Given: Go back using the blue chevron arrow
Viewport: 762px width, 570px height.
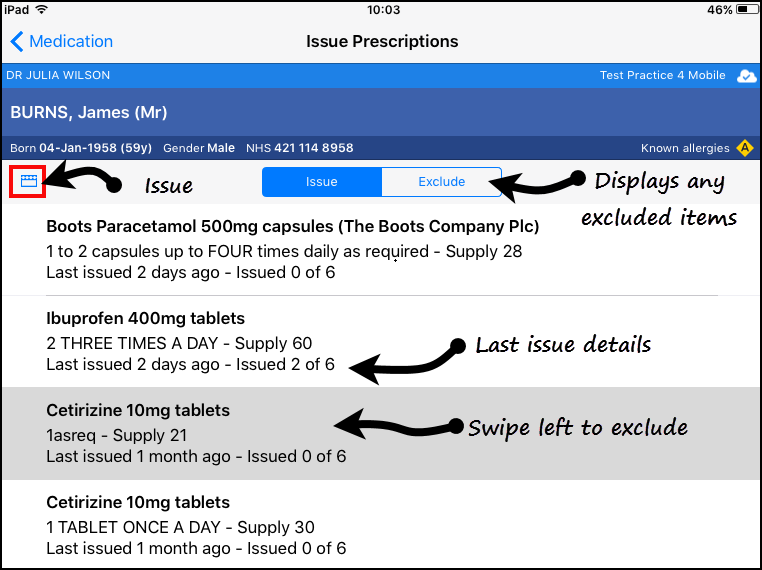Looking at the screenshot, I should tap(17, 41).
